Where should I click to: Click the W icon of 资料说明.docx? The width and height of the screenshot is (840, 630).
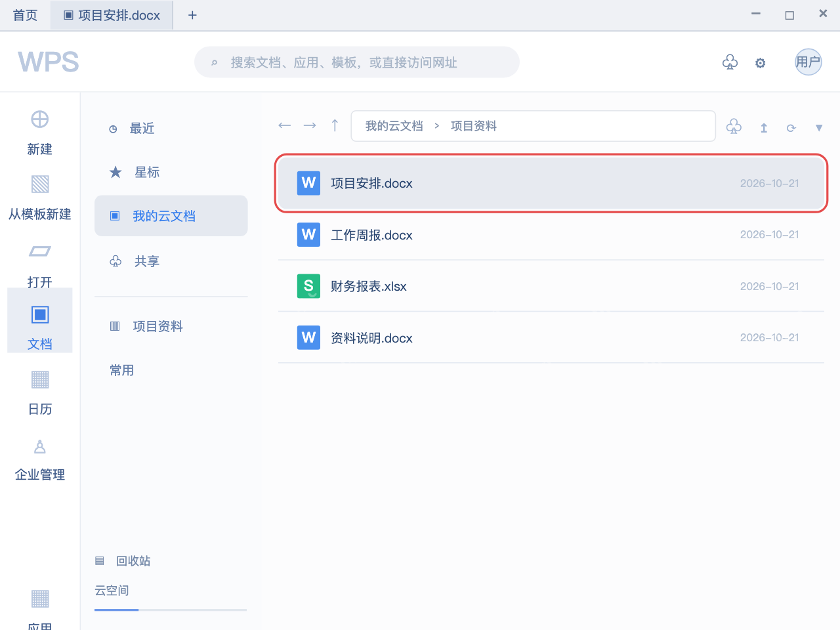[308, 337]
